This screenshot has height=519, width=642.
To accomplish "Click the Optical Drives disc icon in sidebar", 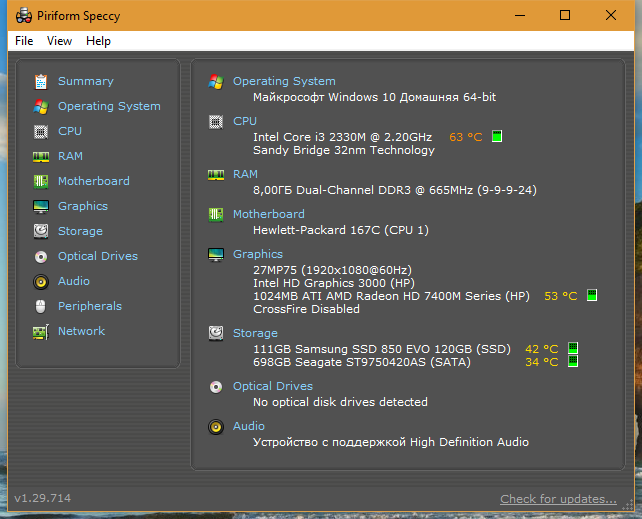I will coord(41,257).
